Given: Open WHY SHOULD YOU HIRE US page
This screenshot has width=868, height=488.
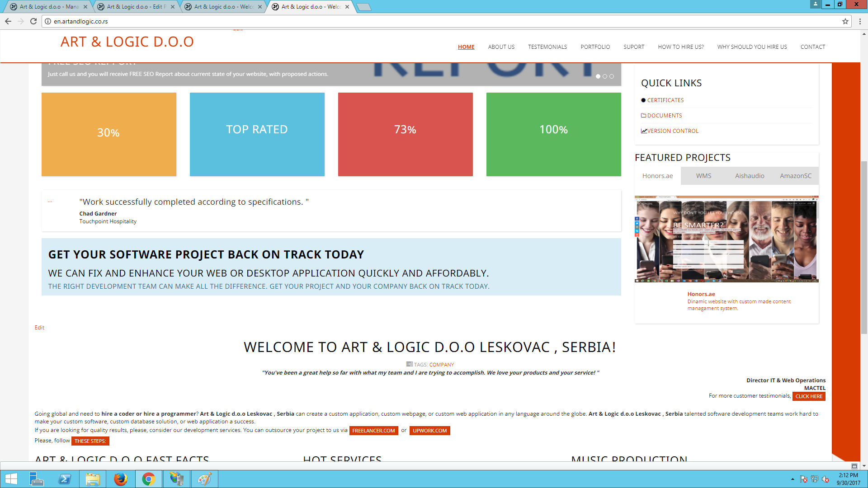Looking at the screenshot, I should [x=752, y=47].
